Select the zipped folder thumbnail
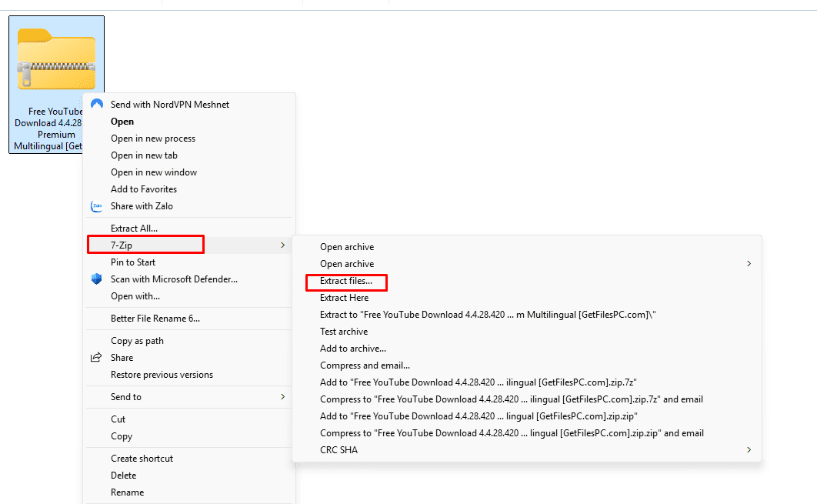 point(56,60)
